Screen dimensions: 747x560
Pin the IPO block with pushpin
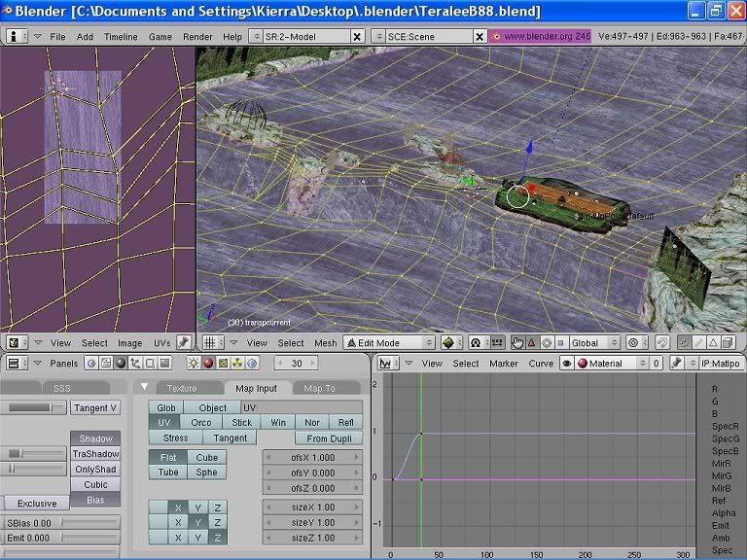click(677, 364)
